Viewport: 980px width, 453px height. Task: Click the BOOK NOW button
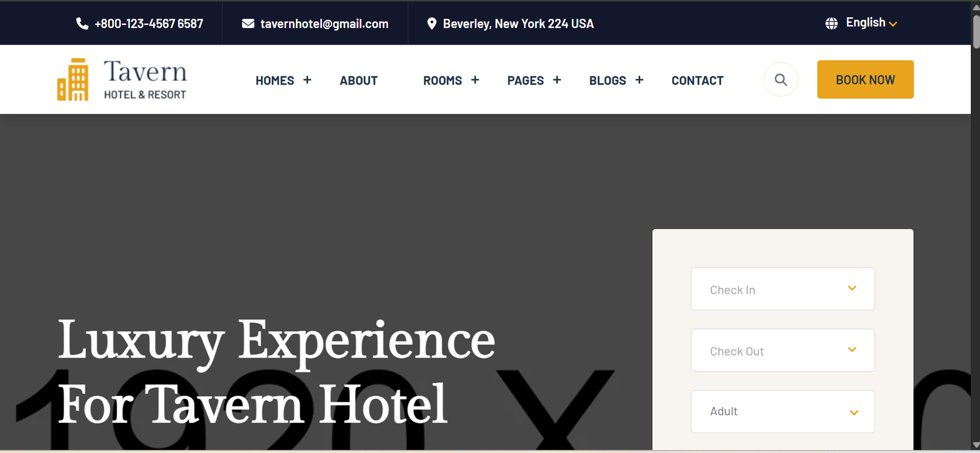(865, 80)
